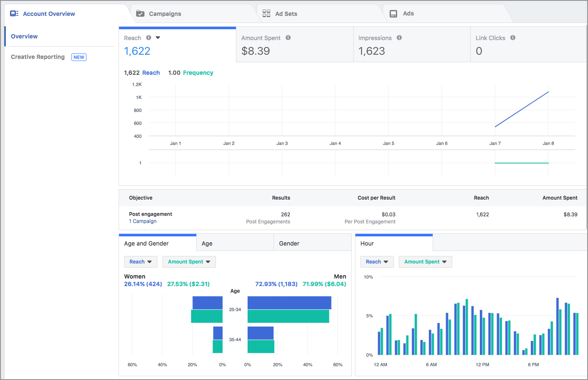Open Amount Spent dropdown in Age and Gender panel

pyautogui.click(x=189, y=262)
